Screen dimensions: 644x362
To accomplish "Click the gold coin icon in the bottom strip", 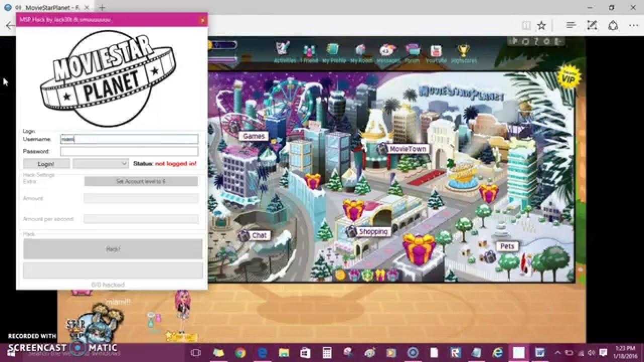I will point(341,275).
